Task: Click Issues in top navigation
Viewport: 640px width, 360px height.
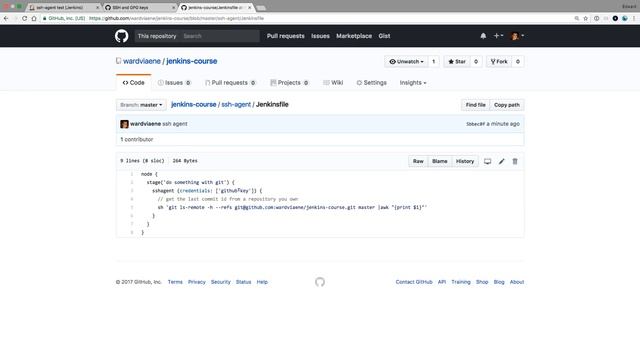Action: (x=320, y=36)
